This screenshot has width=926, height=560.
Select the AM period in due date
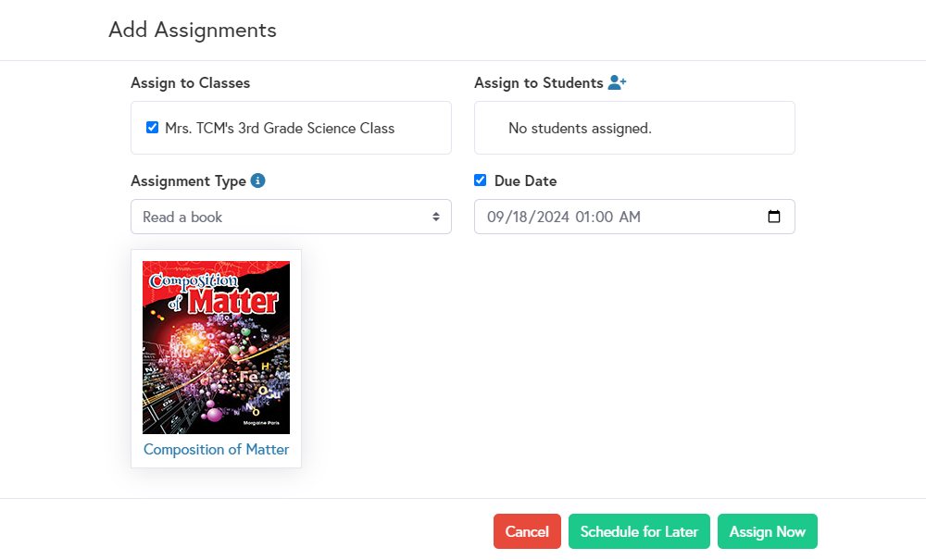click(630, 218)
